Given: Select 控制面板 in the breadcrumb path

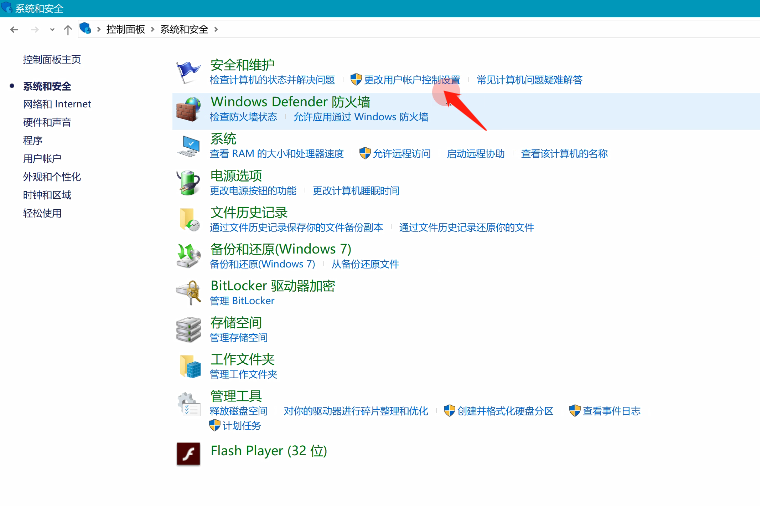Looking at the screenshot, I should pos(126,30).
